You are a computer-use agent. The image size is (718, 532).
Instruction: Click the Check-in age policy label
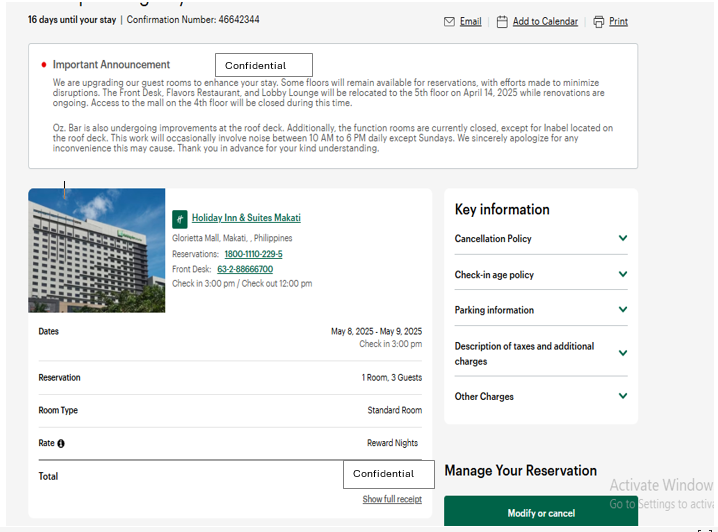coord(494,275)
